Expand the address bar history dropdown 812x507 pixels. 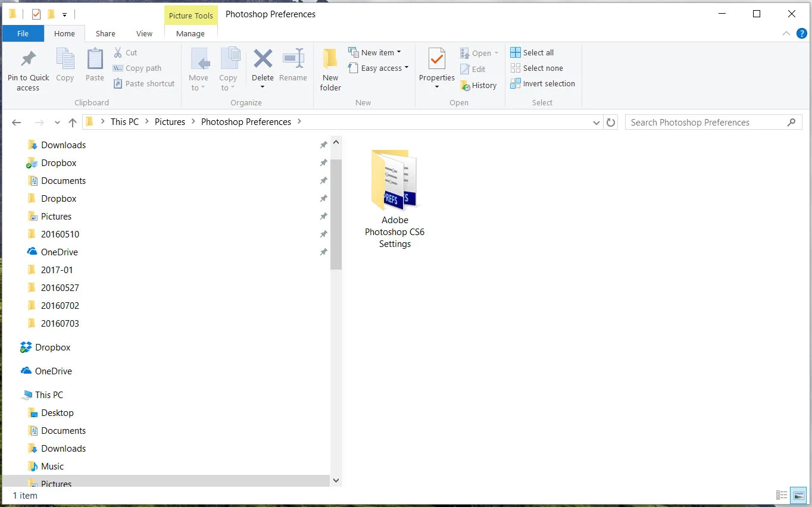coord(596,123)
